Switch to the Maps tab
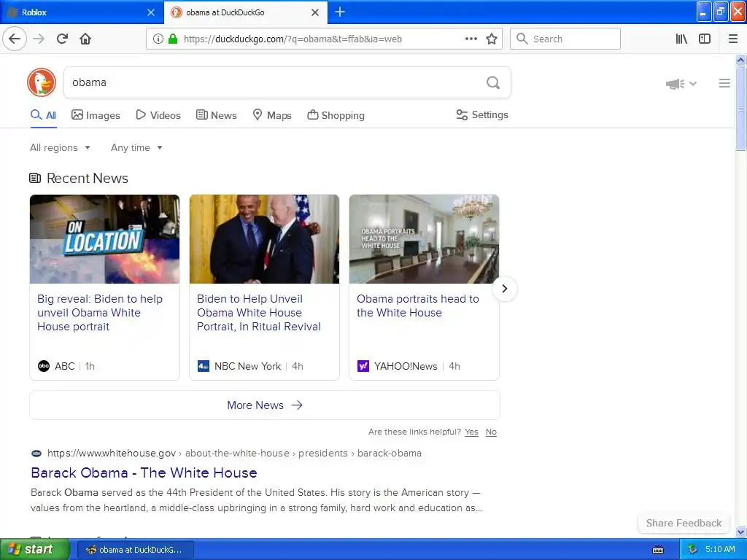Screen dimensions: 747x560 tap(272, 115)
